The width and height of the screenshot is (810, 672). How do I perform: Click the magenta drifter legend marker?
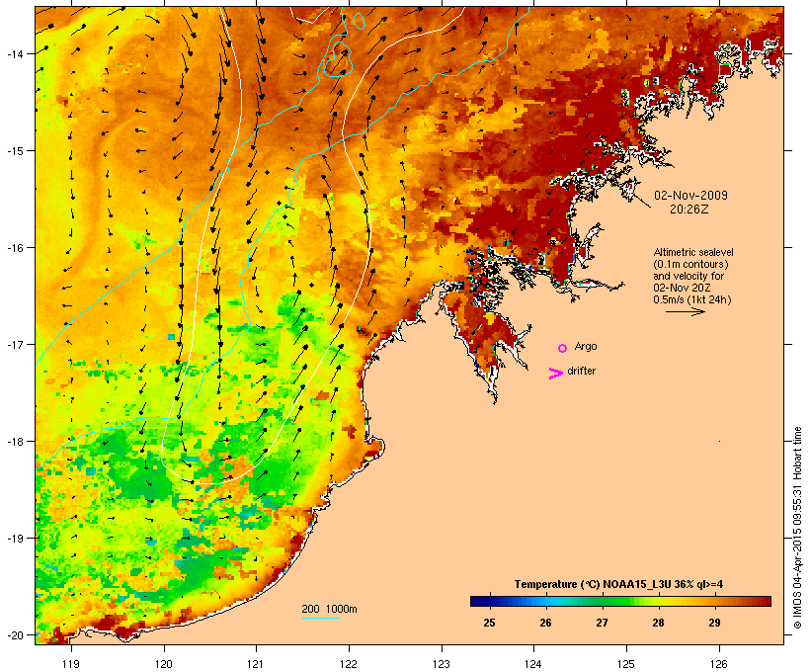(556, 374)
